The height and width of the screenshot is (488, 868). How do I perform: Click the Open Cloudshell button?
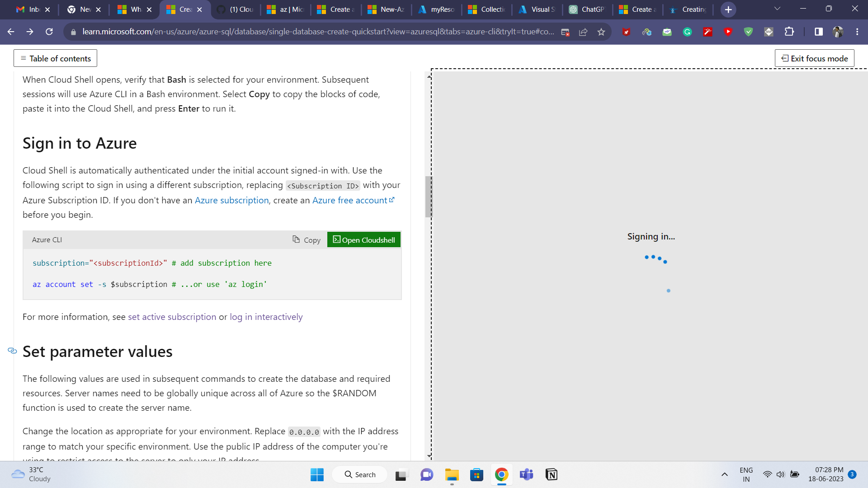(363, 239)
